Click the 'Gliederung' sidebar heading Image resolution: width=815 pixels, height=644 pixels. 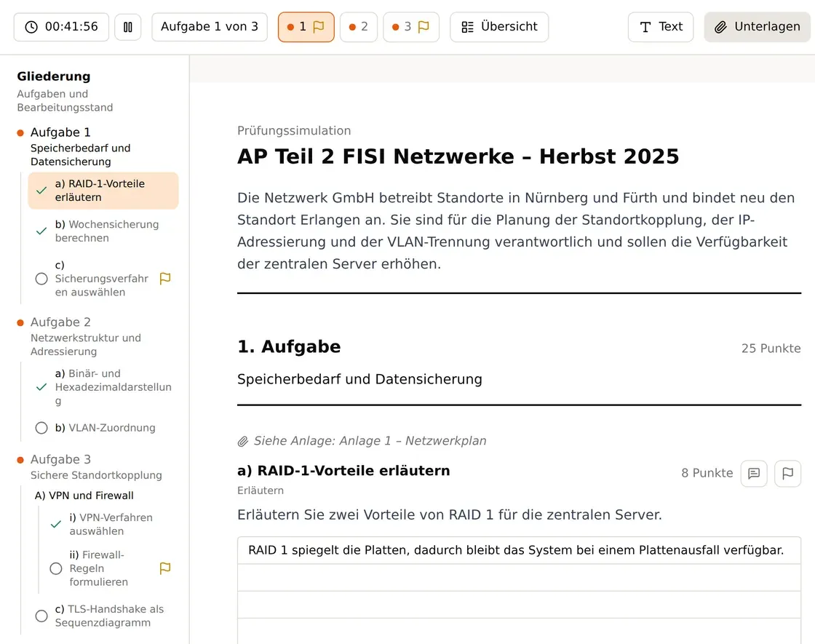point(54,76)
